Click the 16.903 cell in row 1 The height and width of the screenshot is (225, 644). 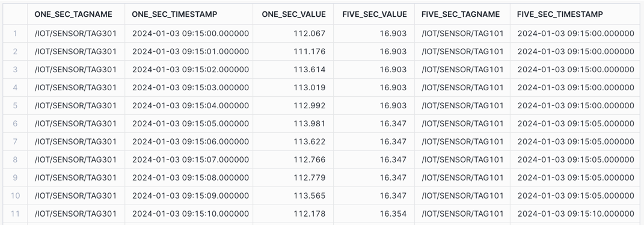[x=374, y=33]
